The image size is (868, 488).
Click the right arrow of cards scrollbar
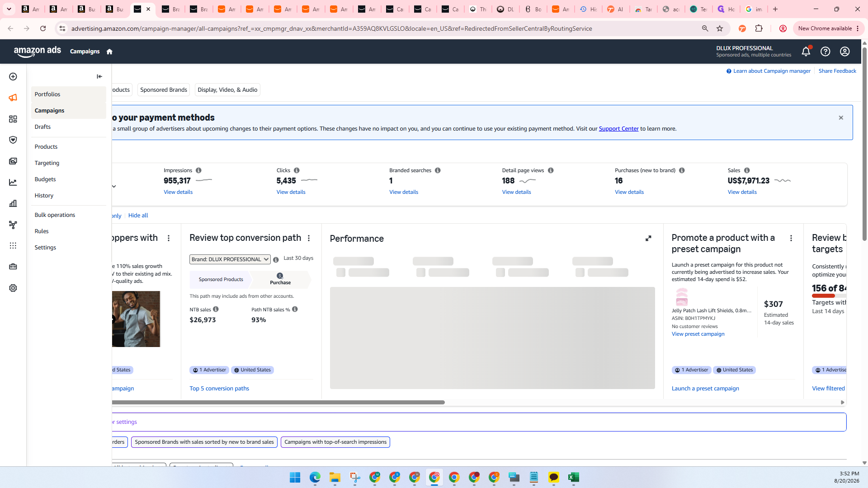click(x=843, y=403)
